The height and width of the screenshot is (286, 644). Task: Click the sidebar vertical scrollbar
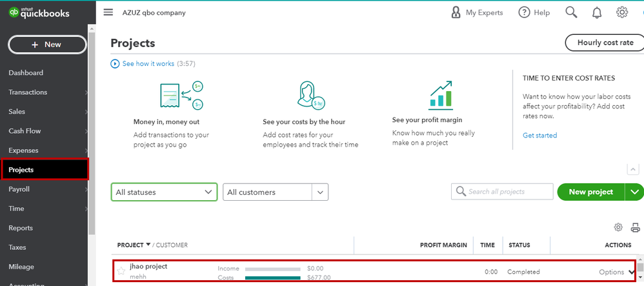pos(92,132)
